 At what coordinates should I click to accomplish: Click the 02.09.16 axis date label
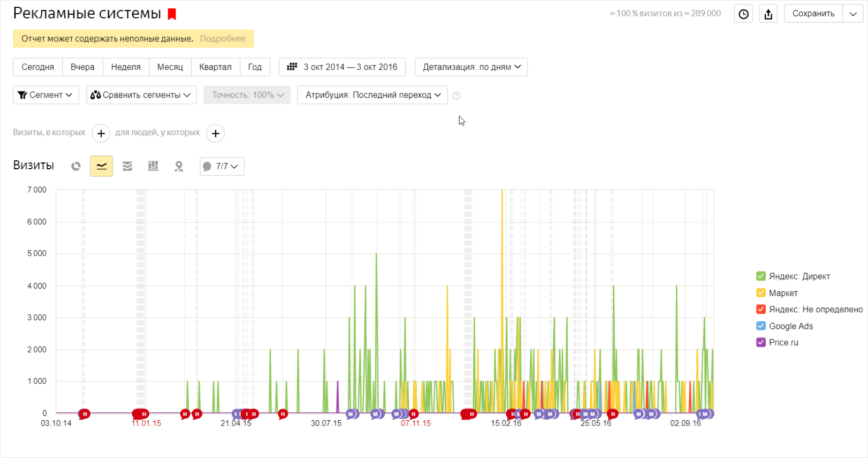coord(686,423)
